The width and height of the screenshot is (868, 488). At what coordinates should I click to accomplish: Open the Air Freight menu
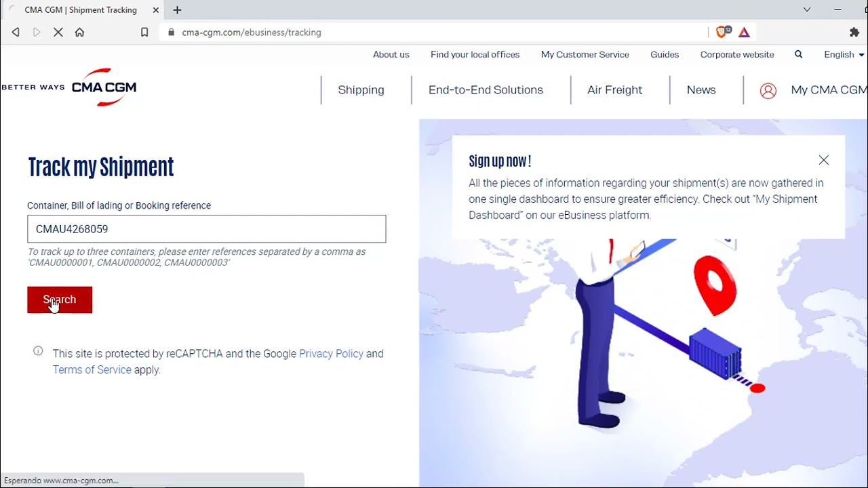tap(614, 89)
